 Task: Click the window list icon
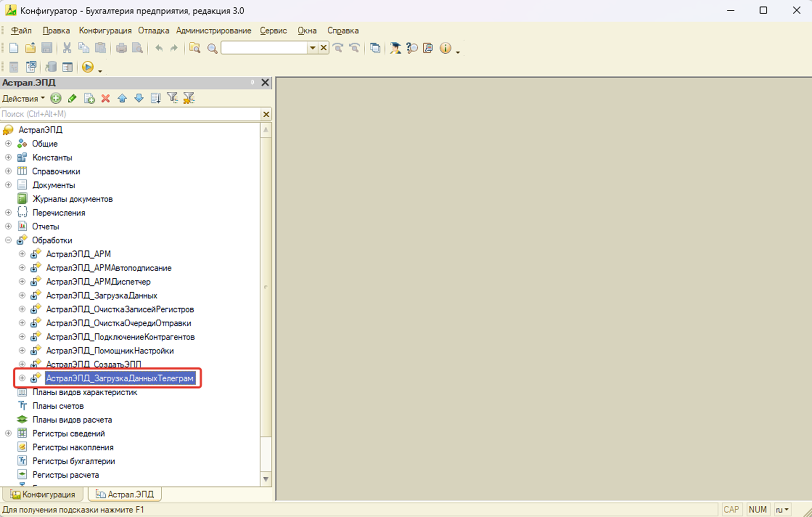click(375, 48)
